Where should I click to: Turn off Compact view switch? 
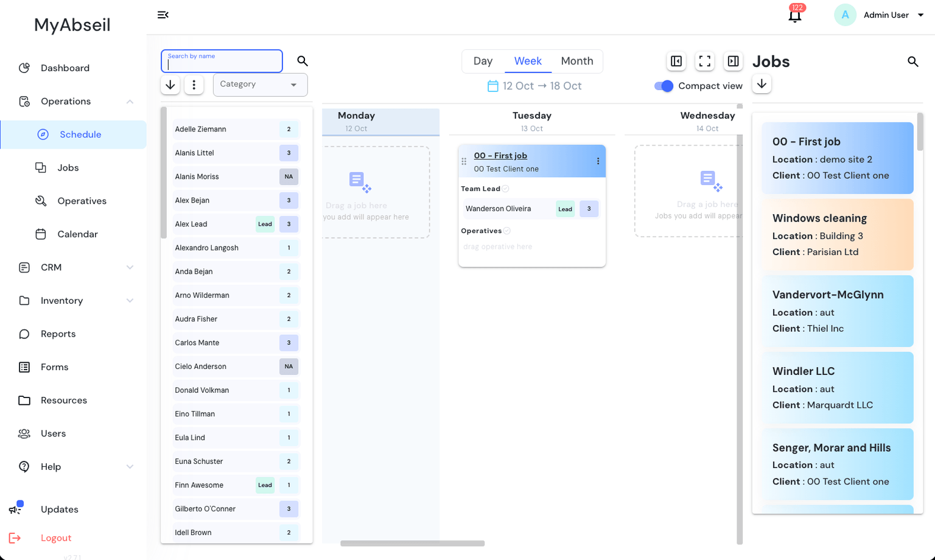pos(664,86)
